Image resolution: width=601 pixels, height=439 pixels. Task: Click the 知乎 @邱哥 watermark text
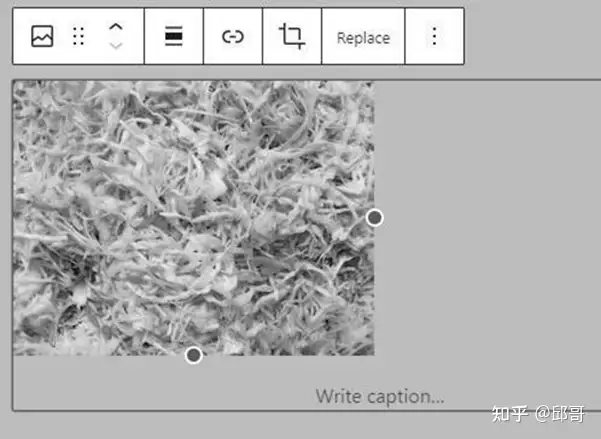538,414
